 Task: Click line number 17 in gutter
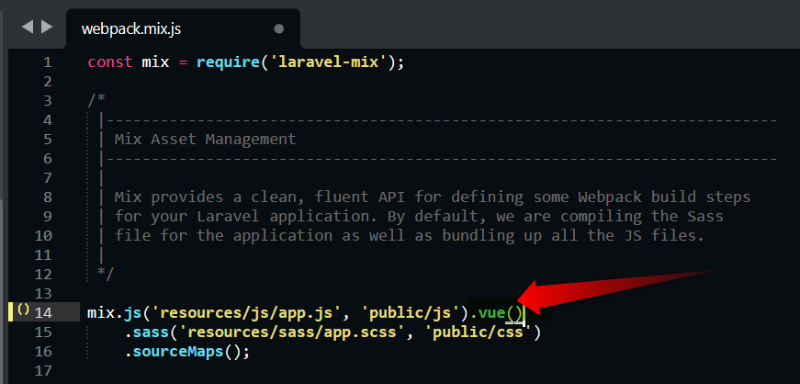click(x=43, y=370)
